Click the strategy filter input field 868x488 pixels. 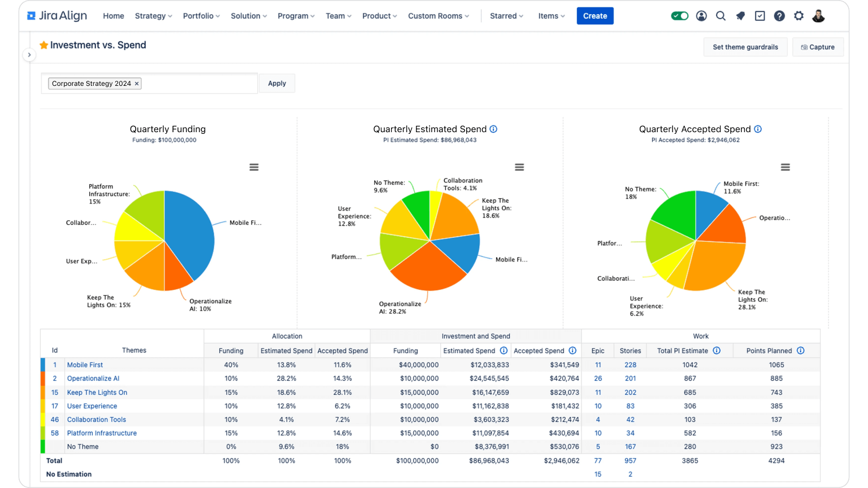tap(198, 84)
